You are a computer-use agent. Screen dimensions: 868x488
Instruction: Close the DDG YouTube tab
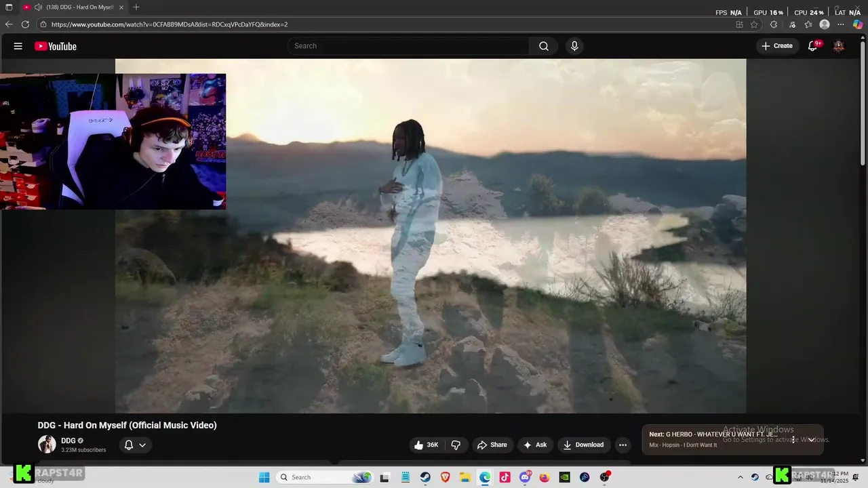121,7
